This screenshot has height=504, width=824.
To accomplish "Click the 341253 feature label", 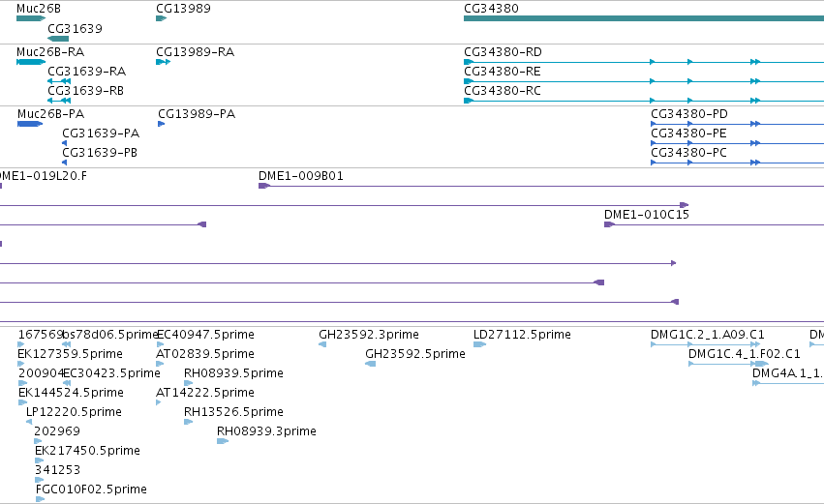I will click(x=58, y=470).
